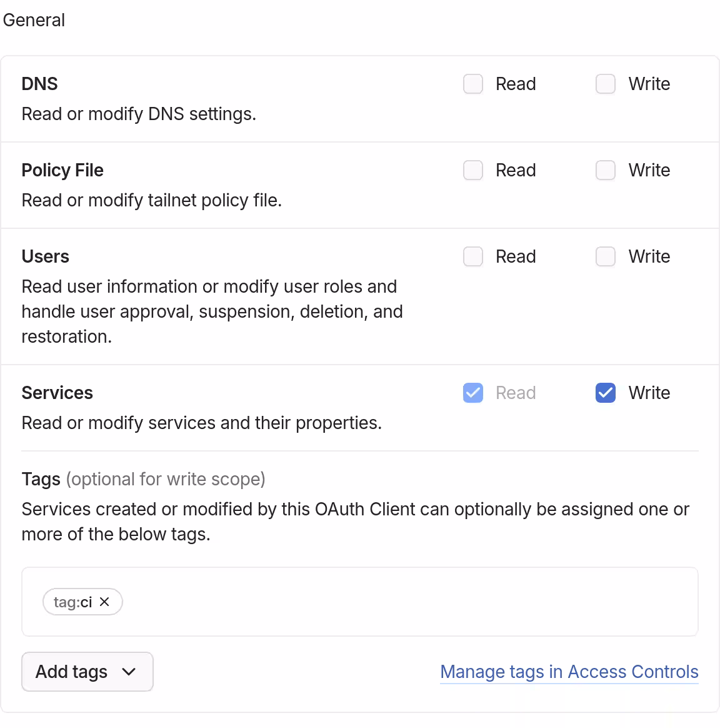Open Manage tags in Access Controls

[569, 672]
